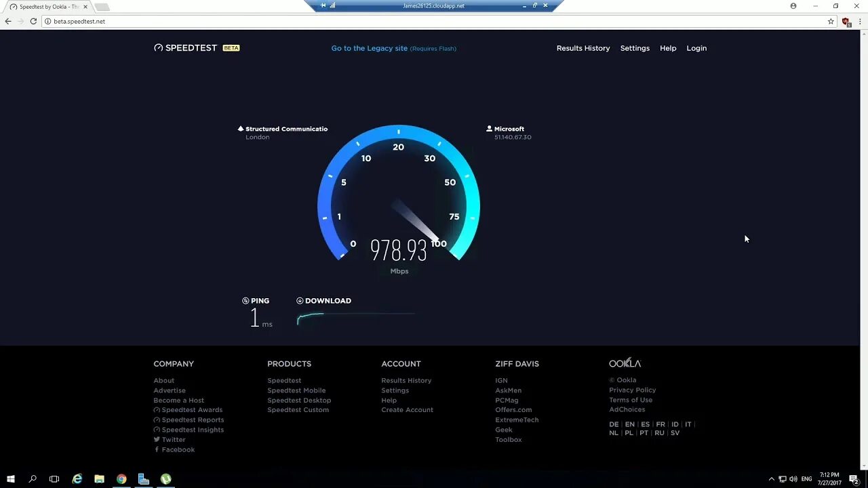The image size is (868, 488).
Task: Open Become a Host link
Action: [x=178, y=400]
